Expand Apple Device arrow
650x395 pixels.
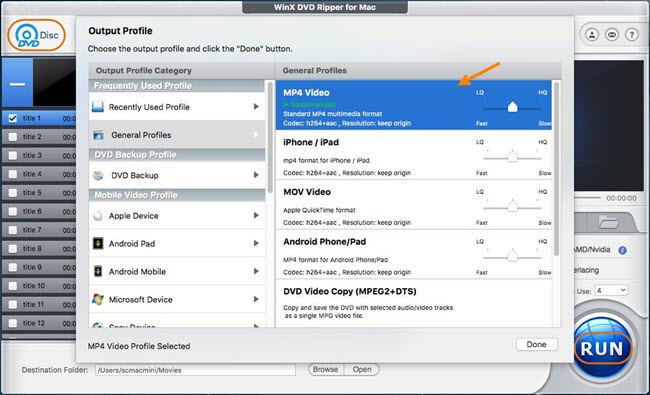[256, 215]
